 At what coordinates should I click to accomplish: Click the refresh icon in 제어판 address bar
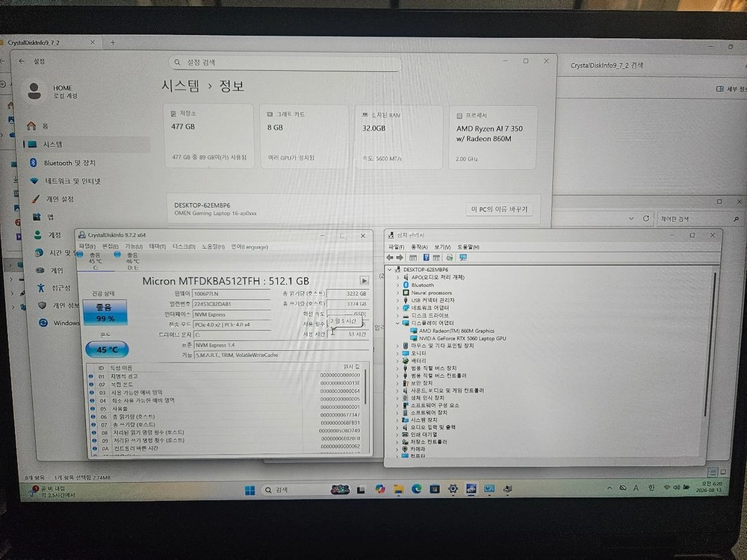point(646,219)
